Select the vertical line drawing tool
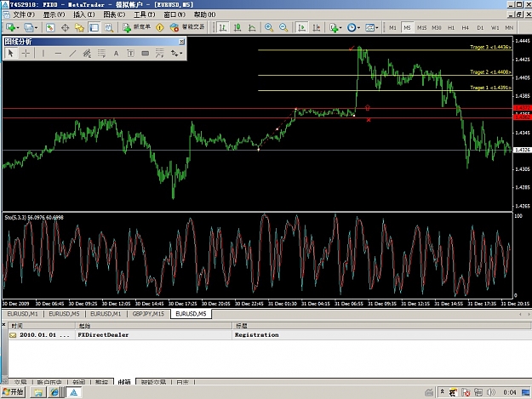The image size is (532, 399). pyautogui.click(x=43, y=54)
